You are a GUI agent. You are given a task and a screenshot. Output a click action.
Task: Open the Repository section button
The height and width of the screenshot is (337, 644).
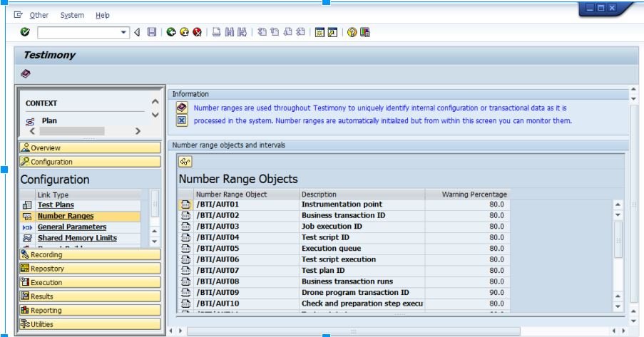coord(90,269)
